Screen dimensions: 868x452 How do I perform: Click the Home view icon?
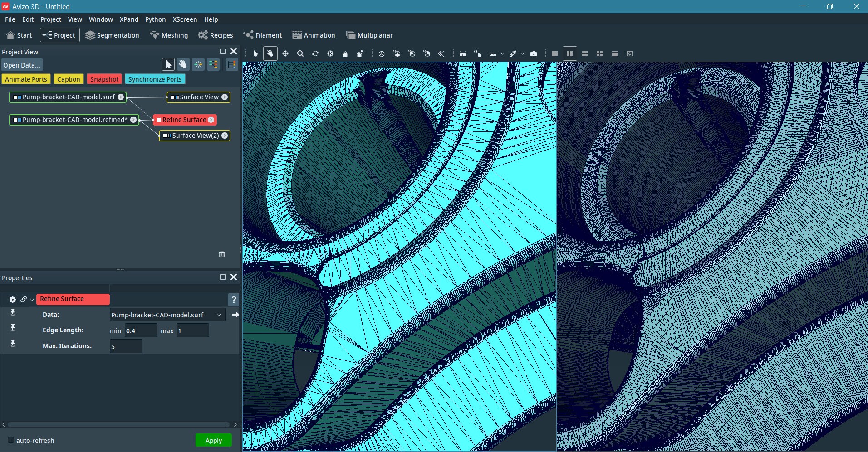344,53
